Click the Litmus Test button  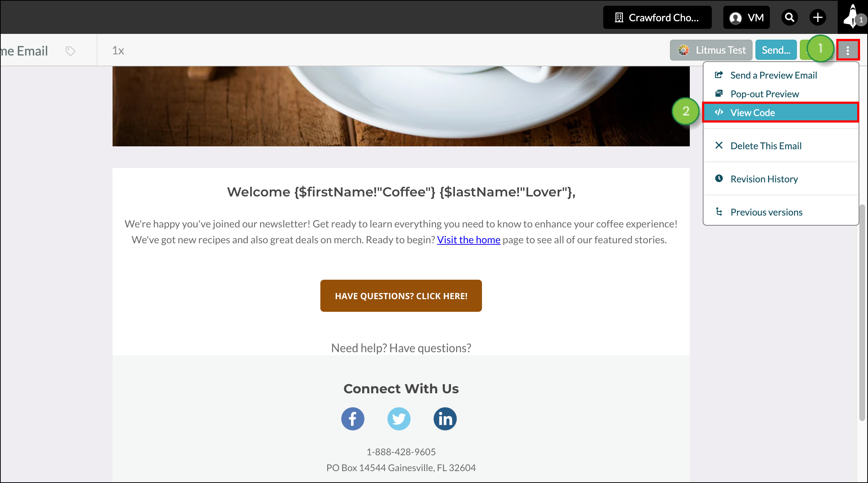[711, 50]
